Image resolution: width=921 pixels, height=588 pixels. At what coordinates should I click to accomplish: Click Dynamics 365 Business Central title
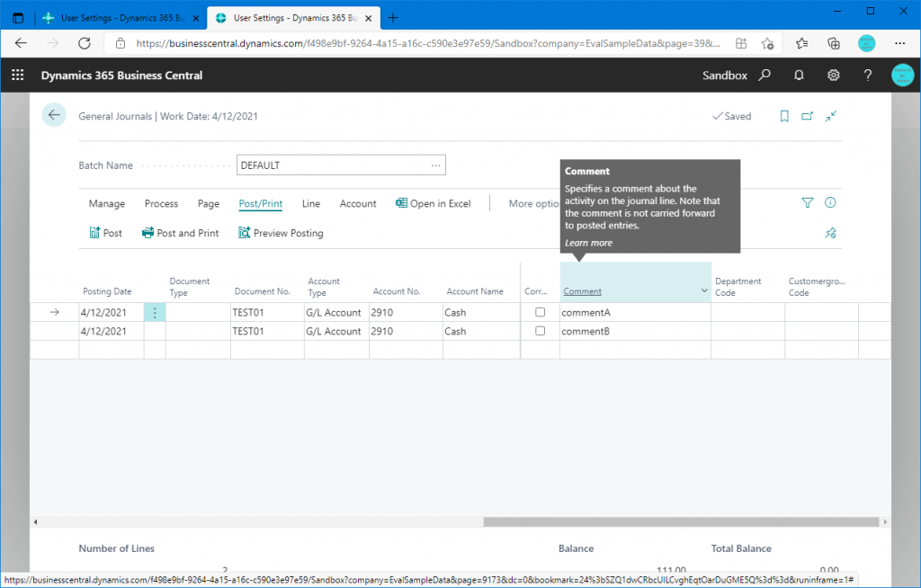pyautogui.click(x=121, y=76)
